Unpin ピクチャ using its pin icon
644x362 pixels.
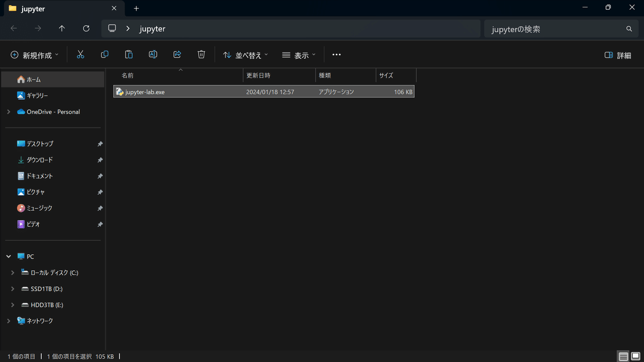pyautogui.click(x=100, y=193)
